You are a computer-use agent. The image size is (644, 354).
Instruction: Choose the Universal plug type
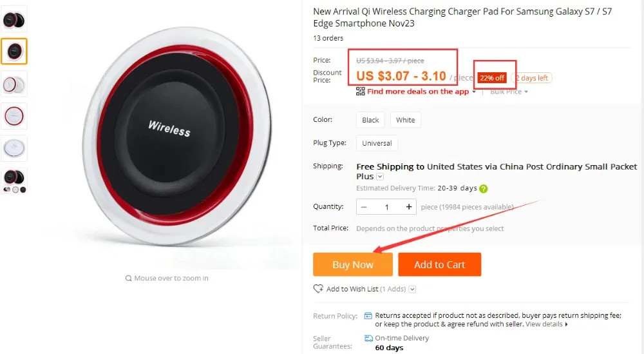[377, 143]
